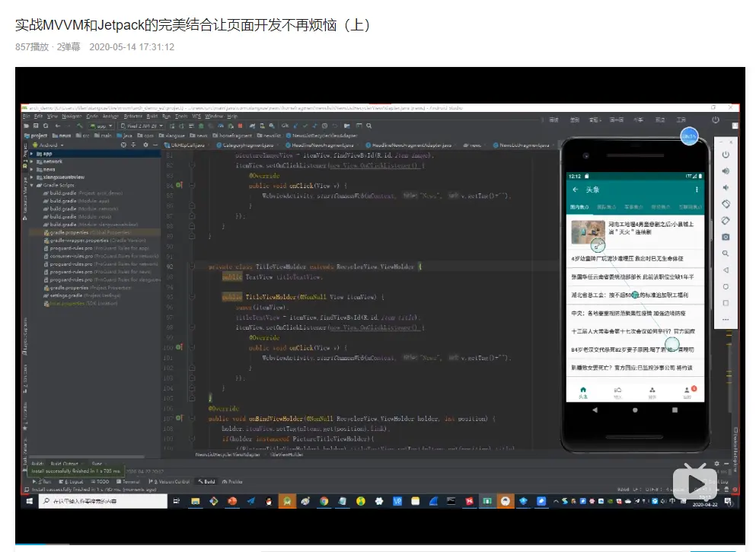Open emulator extended controls three-dot icon
Screen dimensions: 756x552
click(x=726, y=320)
